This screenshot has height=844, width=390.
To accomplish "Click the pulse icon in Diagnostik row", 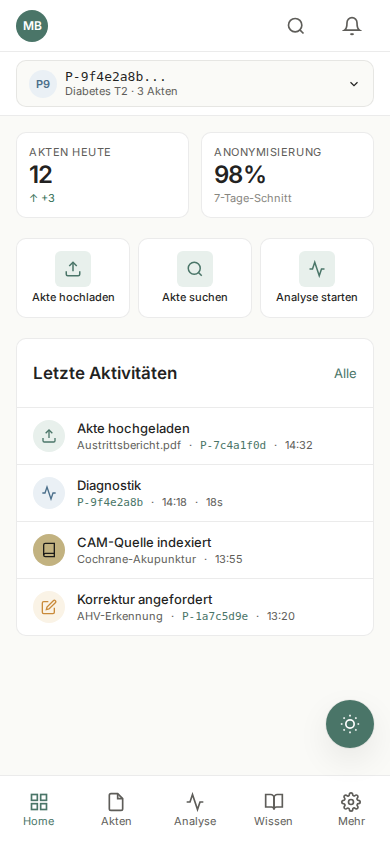I will coord(49,493).
